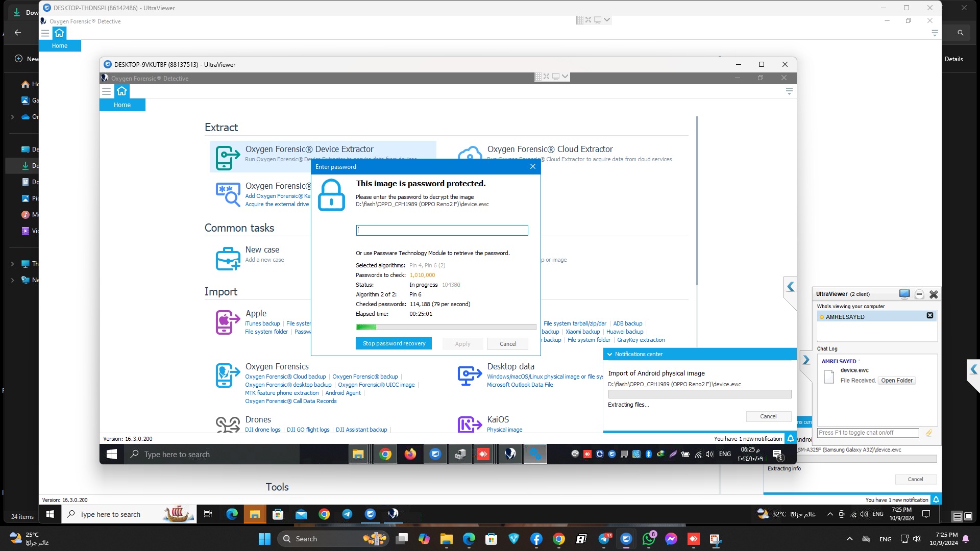This screenshot has height=551, width=980.
Task: Open the iTunes backup link
Action: [262, 323]
